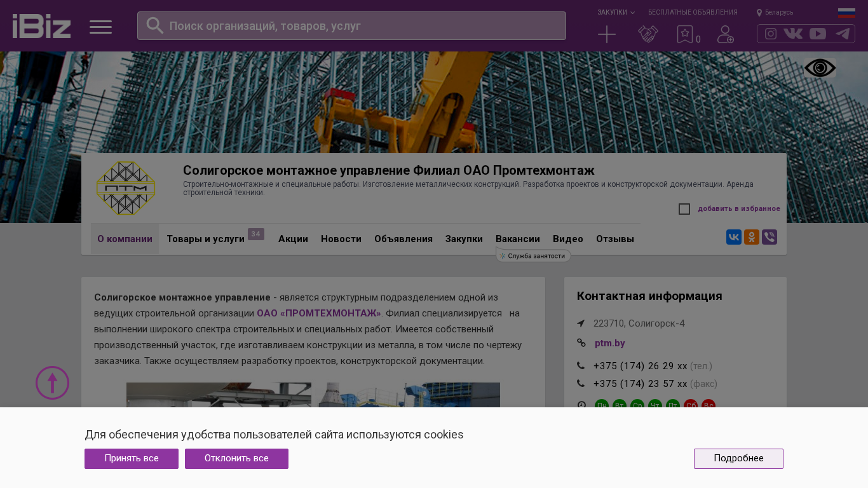868x488 pixels.
Task: Share the page via orange Odnoklassniki button
Action: 752,237
